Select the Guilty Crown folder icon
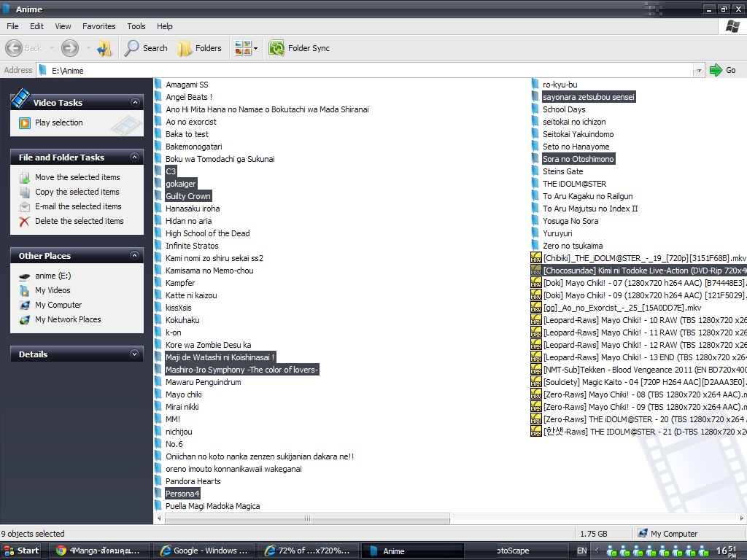Image resolution: width=747 pixels, height=560 pixels. pyautogui.click(x=158, y=195)
